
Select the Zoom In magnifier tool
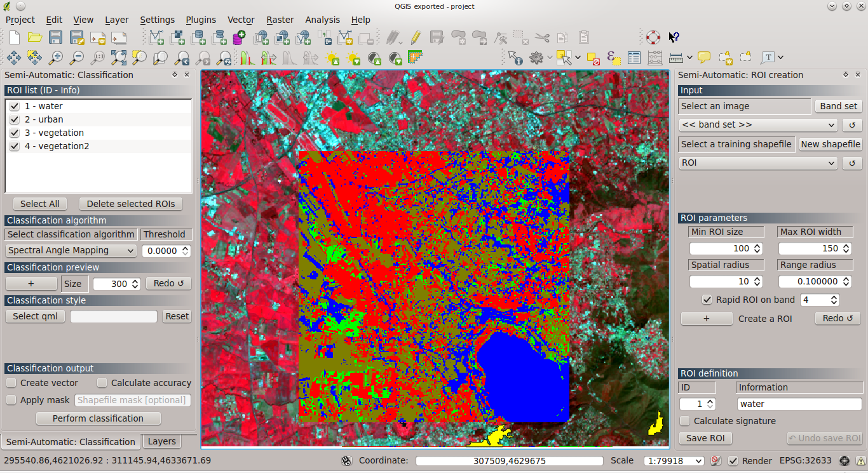56,57
